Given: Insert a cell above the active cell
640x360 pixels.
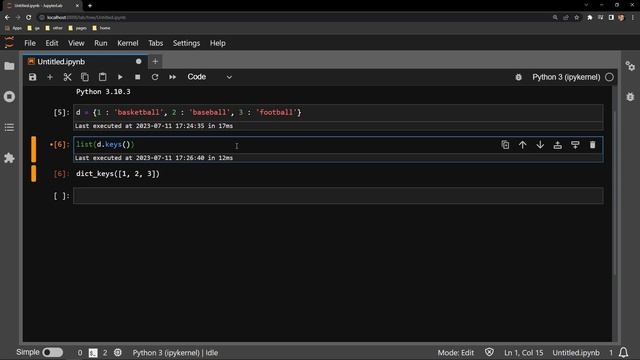Looking at the screenshot, I should (x=558, y=145).
